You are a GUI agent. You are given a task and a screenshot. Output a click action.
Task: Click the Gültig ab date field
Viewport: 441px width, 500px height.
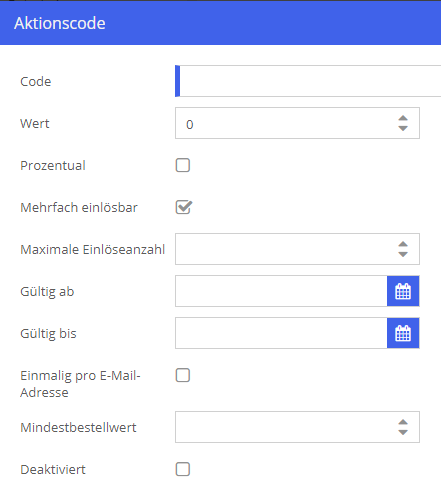pos(281,291)
